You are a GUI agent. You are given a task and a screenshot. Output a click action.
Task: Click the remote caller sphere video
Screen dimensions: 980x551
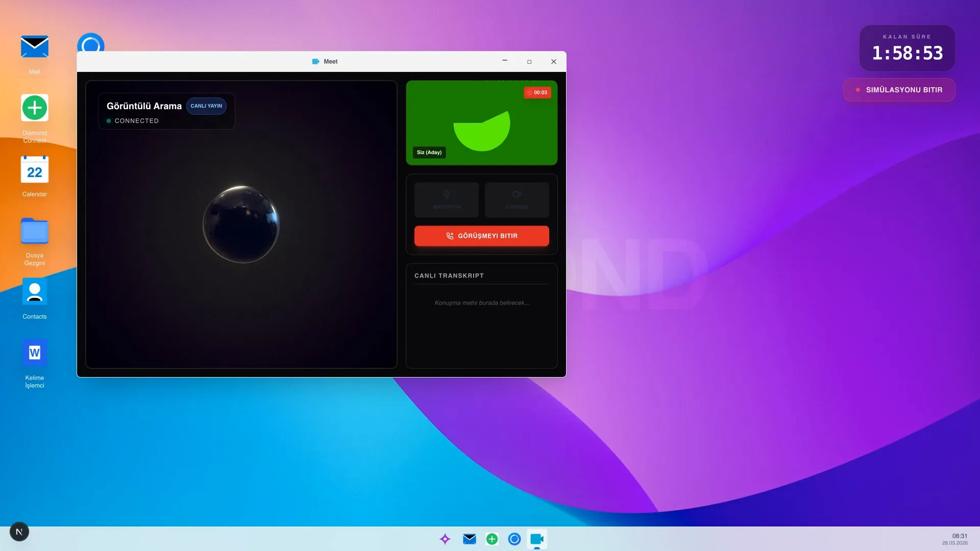coord(241,224)
